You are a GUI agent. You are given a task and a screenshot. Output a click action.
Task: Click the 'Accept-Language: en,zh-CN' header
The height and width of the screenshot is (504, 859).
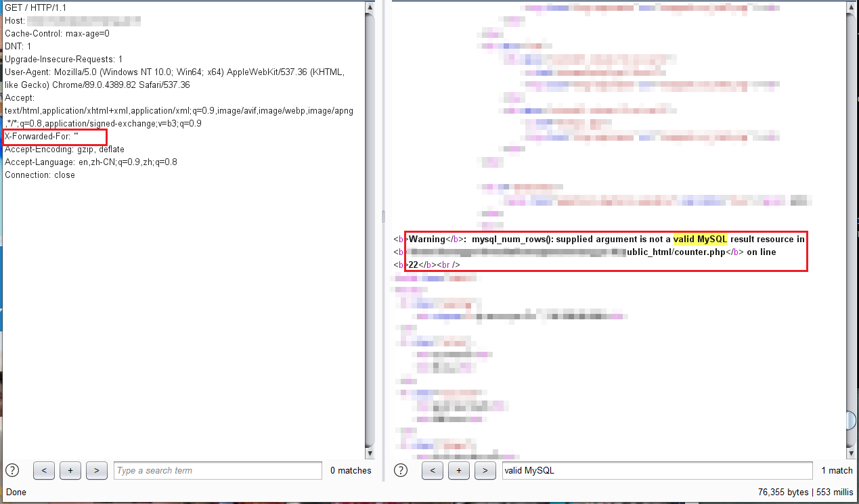tap(91, 162)
